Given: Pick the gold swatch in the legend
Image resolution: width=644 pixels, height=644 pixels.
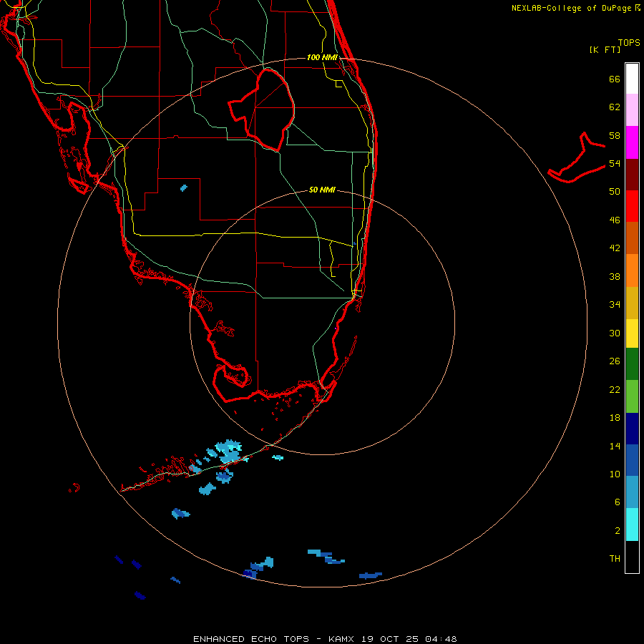Looking at the screenshot, I should click(632, 303).
